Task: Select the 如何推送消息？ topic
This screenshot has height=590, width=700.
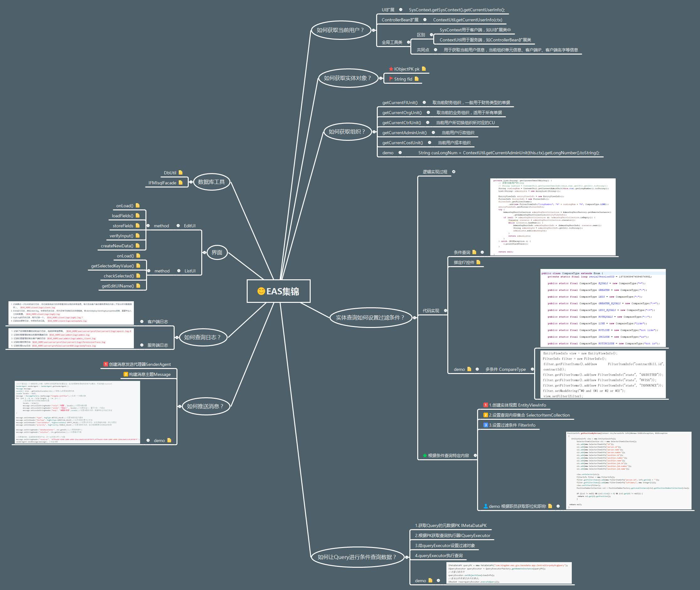Action: 205,406
